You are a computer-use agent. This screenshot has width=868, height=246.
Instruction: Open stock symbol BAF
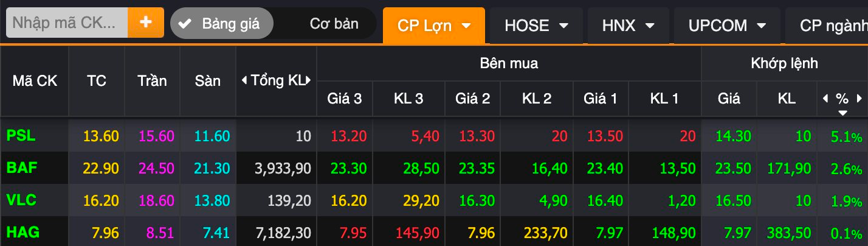21,167
